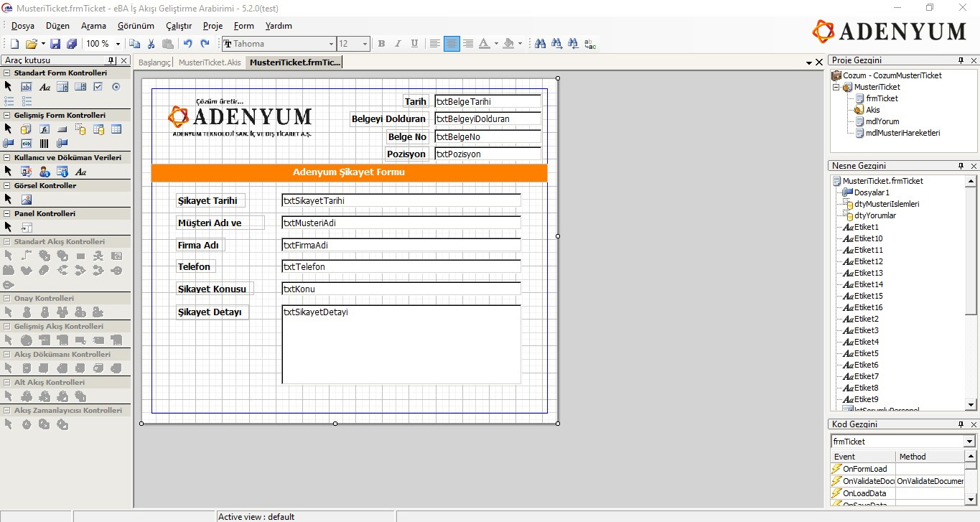980x522 pixels.
Task: Toggle auto-hide pin on Araç kutusu panel
Action: [112, 61]
